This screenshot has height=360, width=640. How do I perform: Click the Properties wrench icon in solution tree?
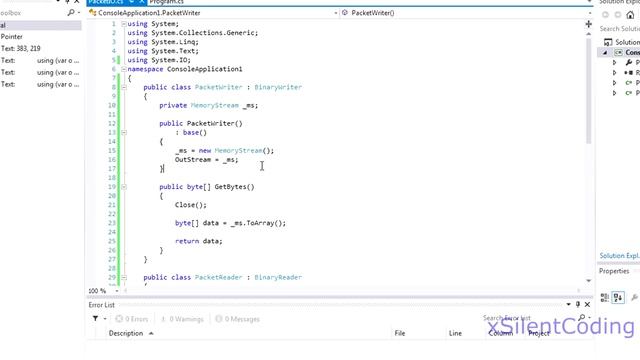click(629, 62)
